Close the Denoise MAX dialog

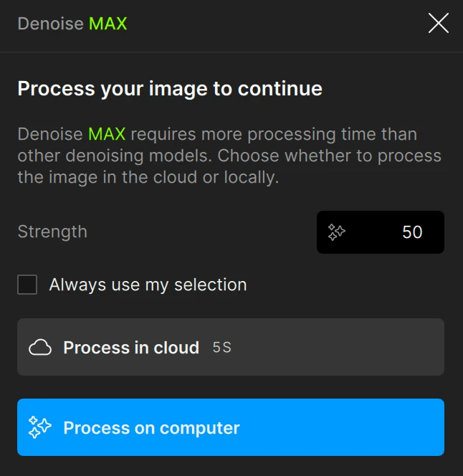coord(438,24)
